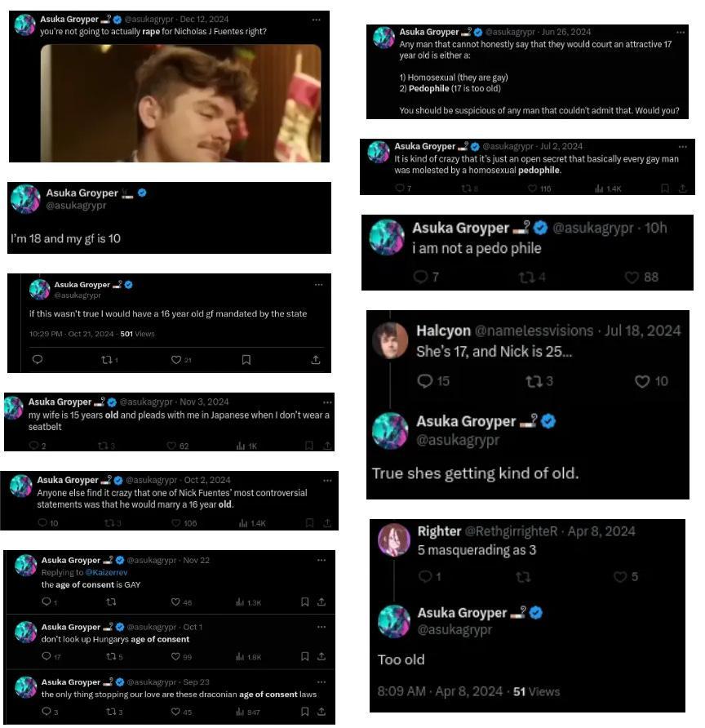Open the three-dot menu on Jun 26, 2024 tweet
The image size is (705, 728).
click(680, 32)
